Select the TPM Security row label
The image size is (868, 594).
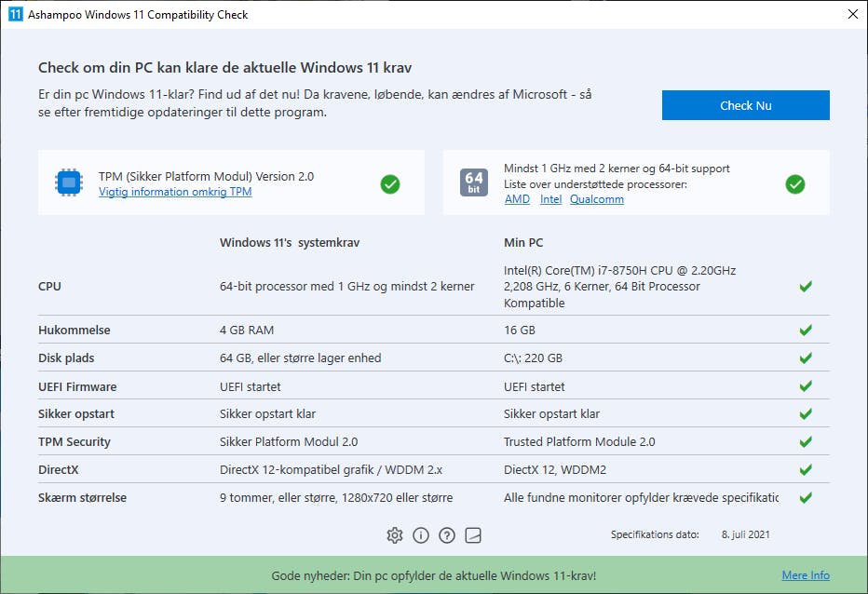coord(75,441)
